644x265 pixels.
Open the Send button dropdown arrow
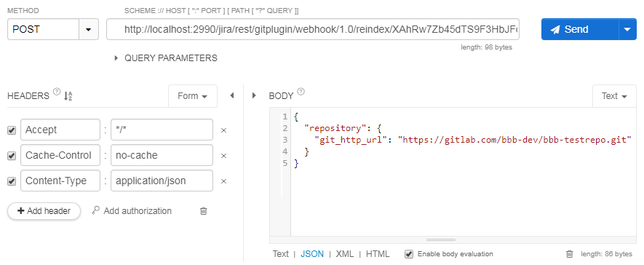(x=627, y=29)
